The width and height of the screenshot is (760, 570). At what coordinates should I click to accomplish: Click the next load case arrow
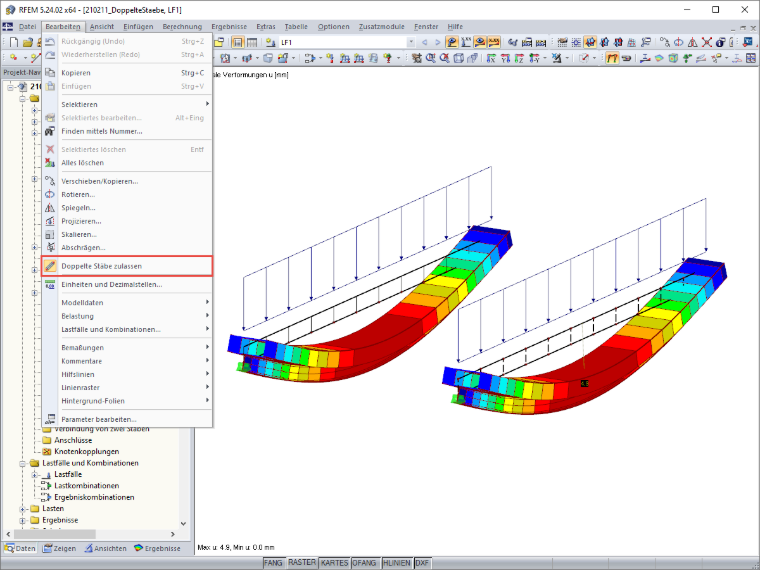[437, 43]
